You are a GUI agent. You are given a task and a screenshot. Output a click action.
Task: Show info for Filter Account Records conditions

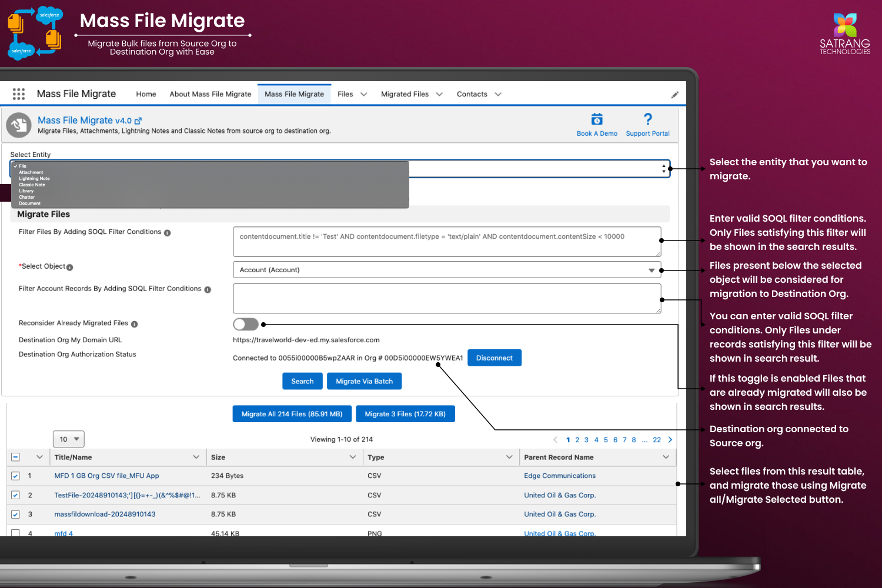[208, 289]
